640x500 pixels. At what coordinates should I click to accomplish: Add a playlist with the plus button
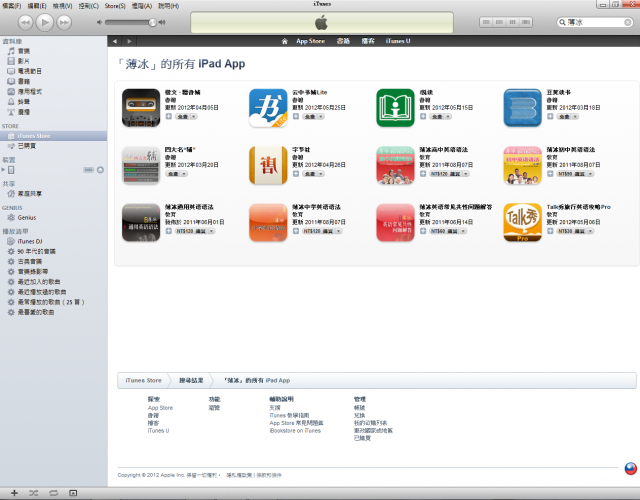(14, 493)
